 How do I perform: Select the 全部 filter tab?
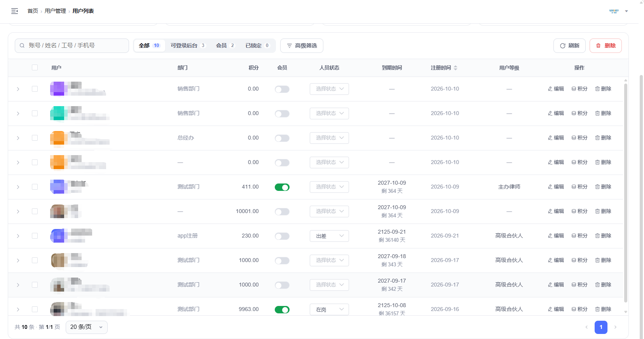click(x=150, y=45)
